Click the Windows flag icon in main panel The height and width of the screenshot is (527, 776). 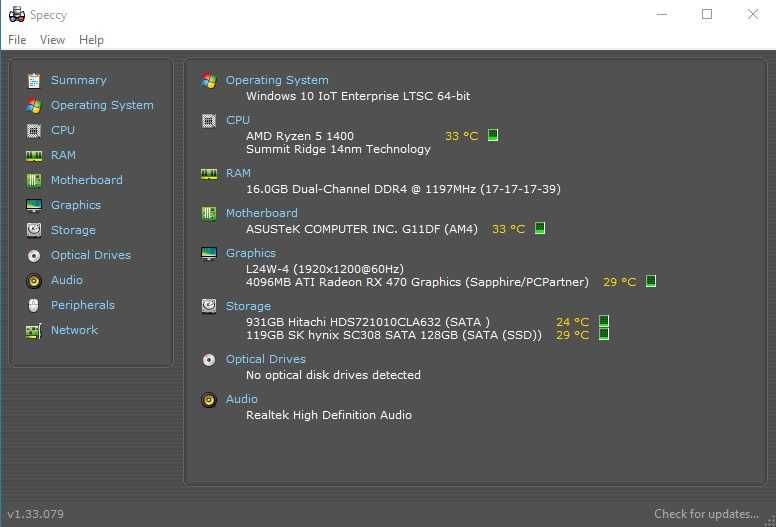click(209, 81)
